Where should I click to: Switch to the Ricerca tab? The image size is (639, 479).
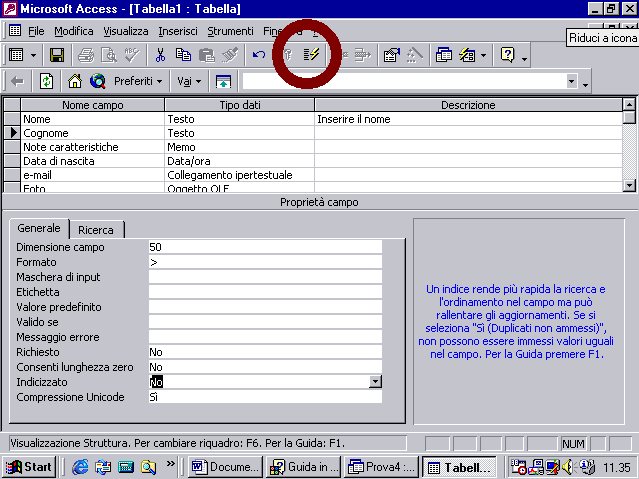point(96,230)
